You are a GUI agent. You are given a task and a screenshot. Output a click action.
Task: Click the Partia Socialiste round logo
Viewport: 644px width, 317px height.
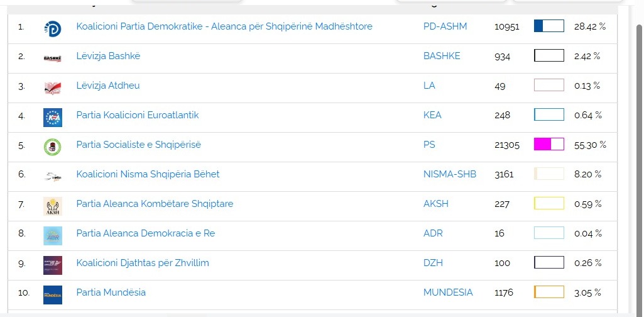point(52,147)
